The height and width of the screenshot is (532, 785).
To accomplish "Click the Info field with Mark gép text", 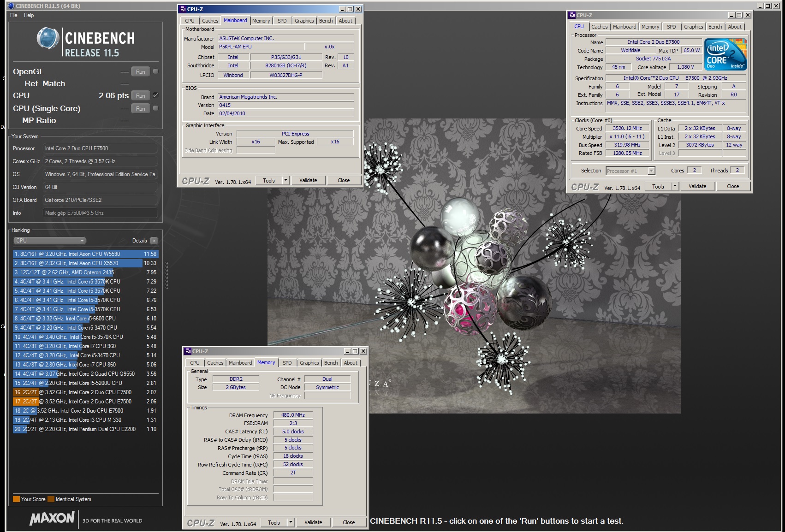I will tap(100, 213).
